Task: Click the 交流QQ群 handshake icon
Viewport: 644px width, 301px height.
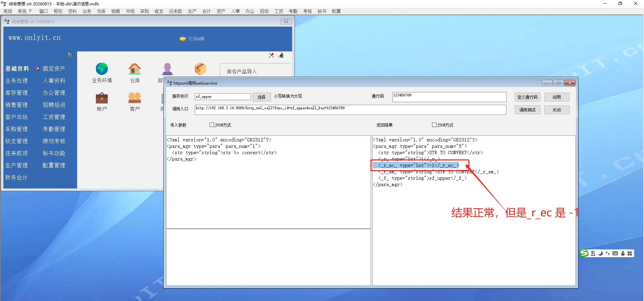Action: point(182,39)
